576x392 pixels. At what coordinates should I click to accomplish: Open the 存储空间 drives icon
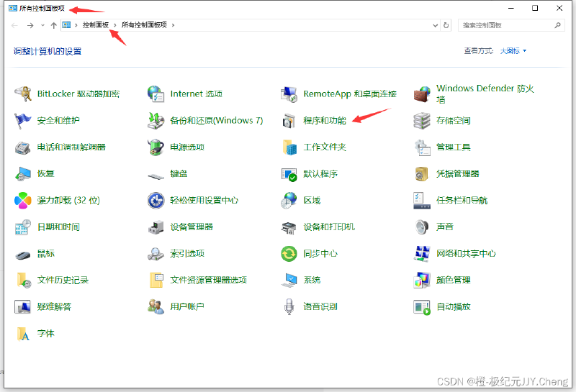[x=422, y=121]
